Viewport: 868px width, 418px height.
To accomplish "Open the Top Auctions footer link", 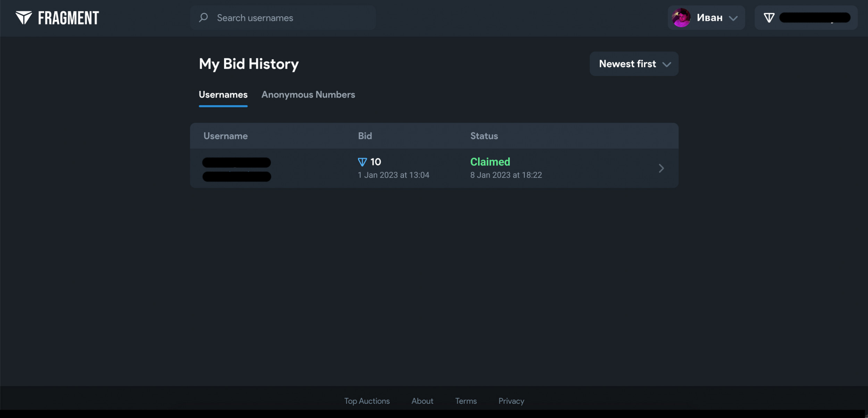I will coord(367,401).
